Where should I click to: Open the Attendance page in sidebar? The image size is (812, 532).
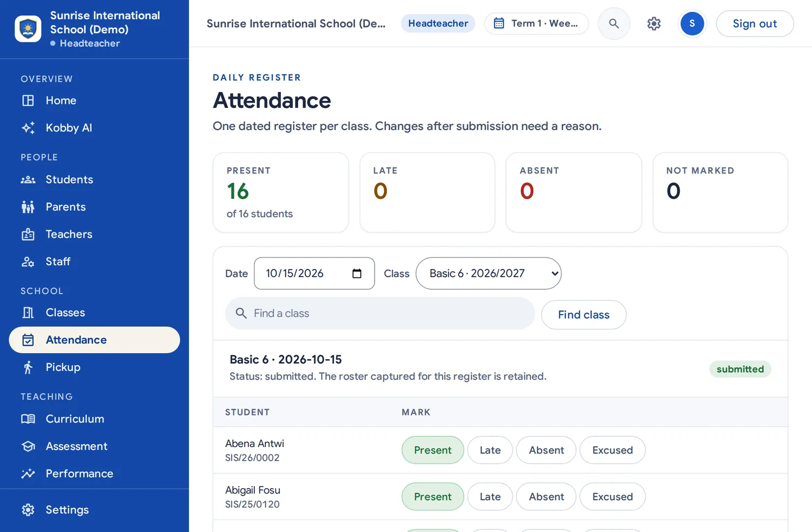point(95,340)
